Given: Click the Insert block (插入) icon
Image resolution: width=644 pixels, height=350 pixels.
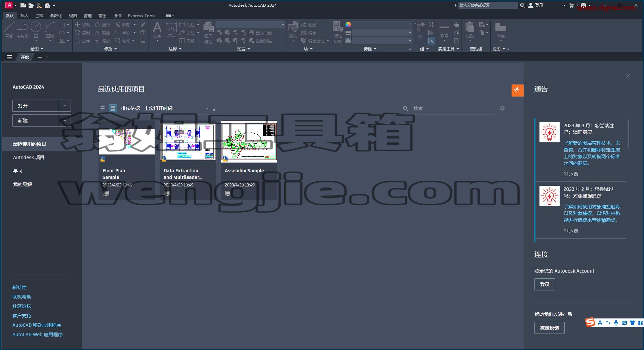Looking at the screenshot, I should (293, 30).
